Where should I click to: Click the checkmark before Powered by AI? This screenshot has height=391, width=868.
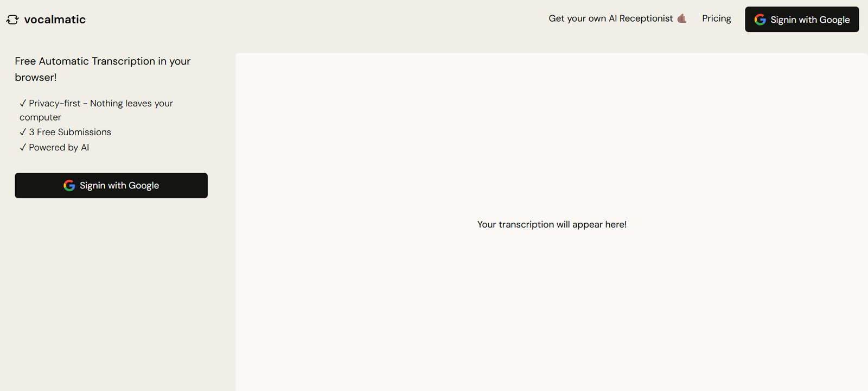23,147
